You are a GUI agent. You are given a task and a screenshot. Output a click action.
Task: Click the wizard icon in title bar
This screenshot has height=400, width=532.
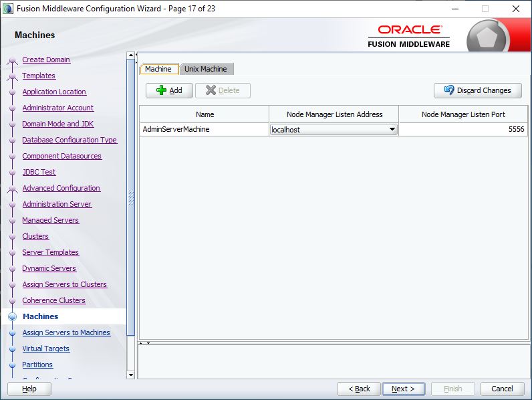(8, 9)
